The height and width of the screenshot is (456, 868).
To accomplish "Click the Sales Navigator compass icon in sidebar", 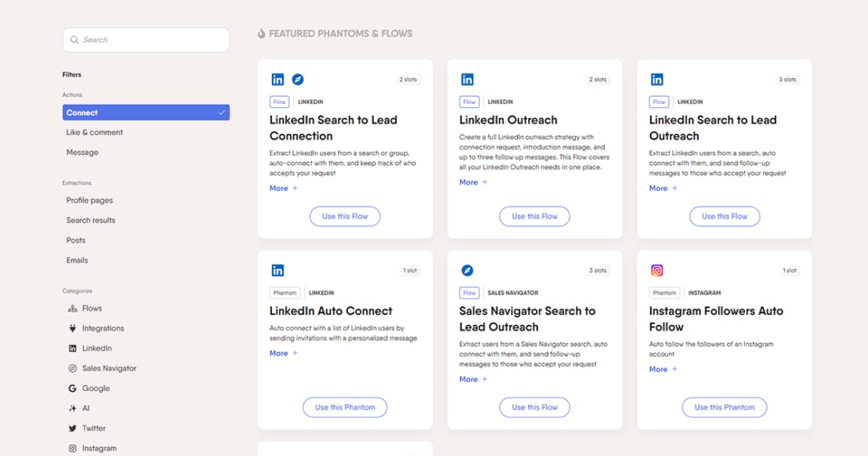I will click(x=72, y=368).
